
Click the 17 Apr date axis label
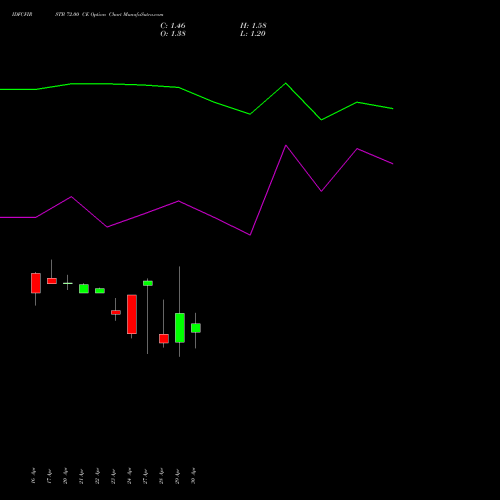(49, 476)
